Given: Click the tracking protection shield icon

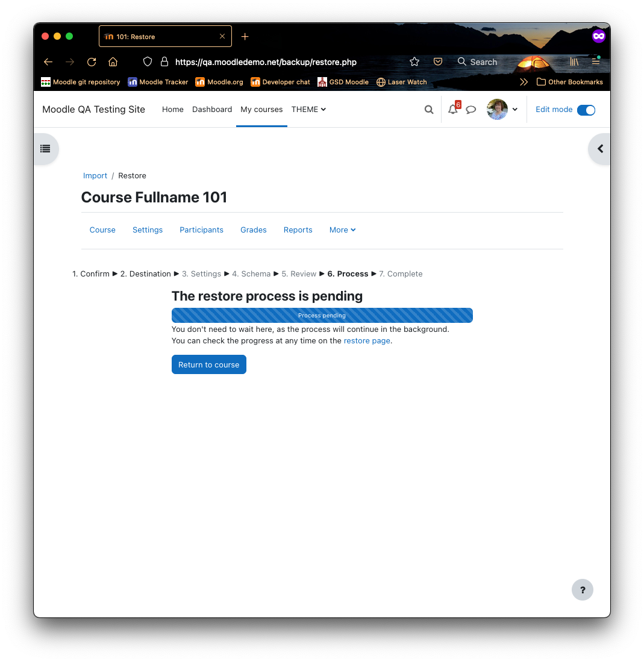Looking at the screenshot, I should pos(148,61).
